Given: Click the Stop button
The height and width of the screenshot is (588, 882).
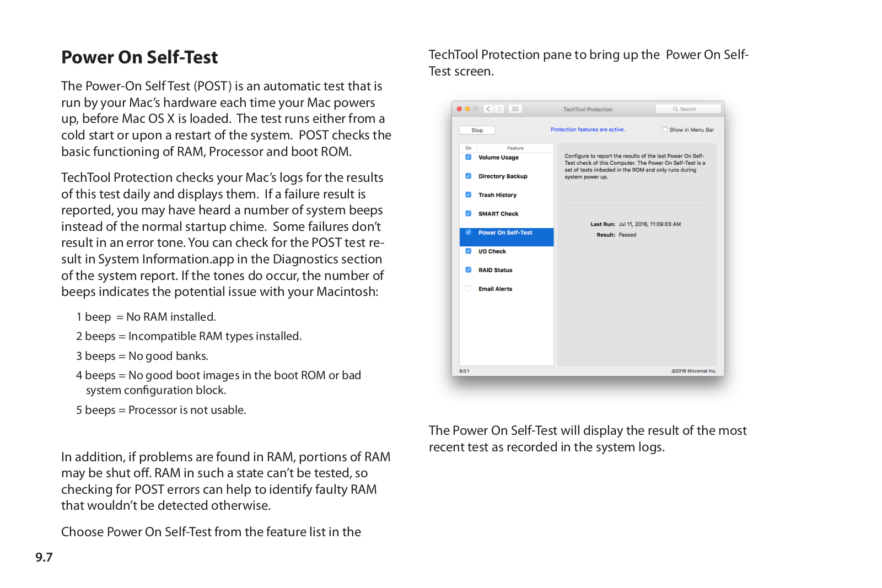Looking at the screenshot, I should 477,131.
